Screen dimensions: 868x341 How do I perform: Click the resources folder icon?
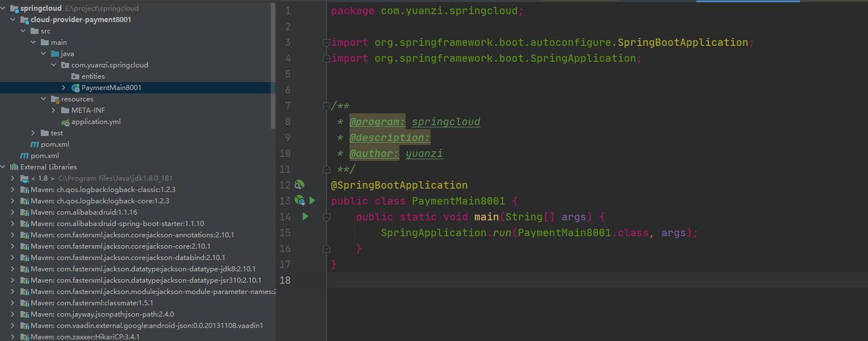click(55, 99)
